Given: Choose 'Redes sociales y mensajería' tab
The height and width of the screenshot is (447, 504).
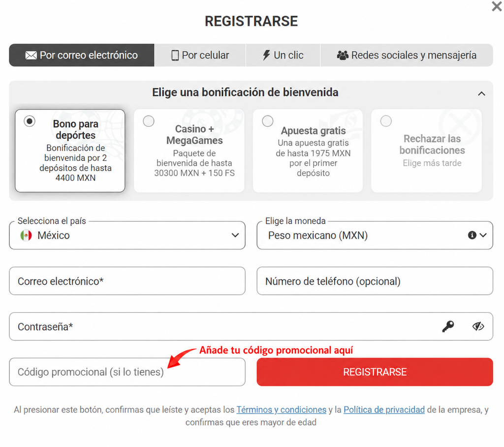Looking at the screenshot, I should 407,55.
